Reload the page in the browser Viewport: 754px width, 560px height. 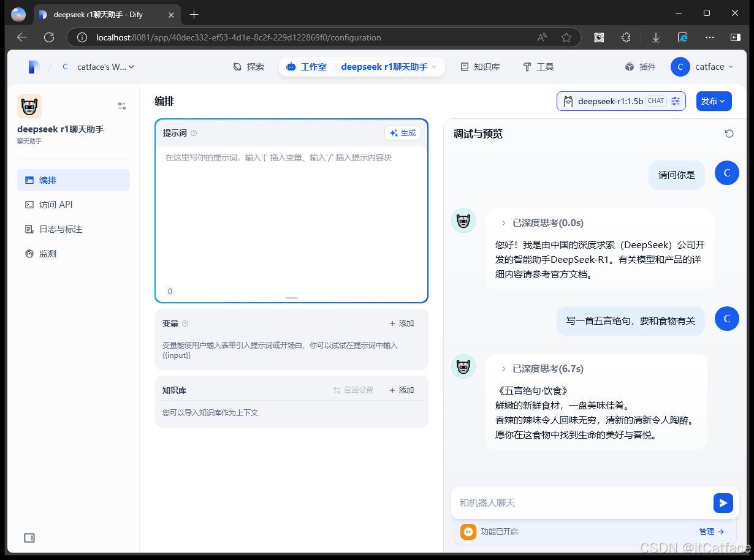(x=49, y=37)
